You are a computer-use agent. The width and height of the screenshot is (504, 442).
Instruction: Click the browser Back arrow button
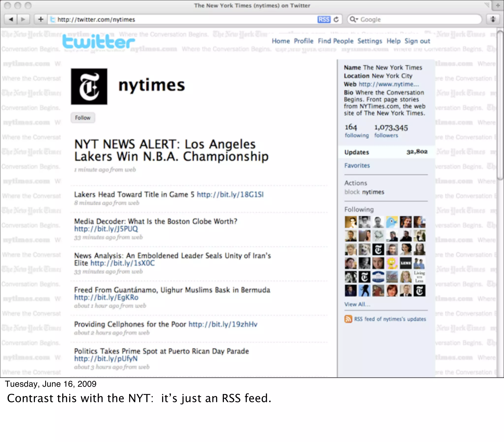pyautogui.click(x=11, y=19)
